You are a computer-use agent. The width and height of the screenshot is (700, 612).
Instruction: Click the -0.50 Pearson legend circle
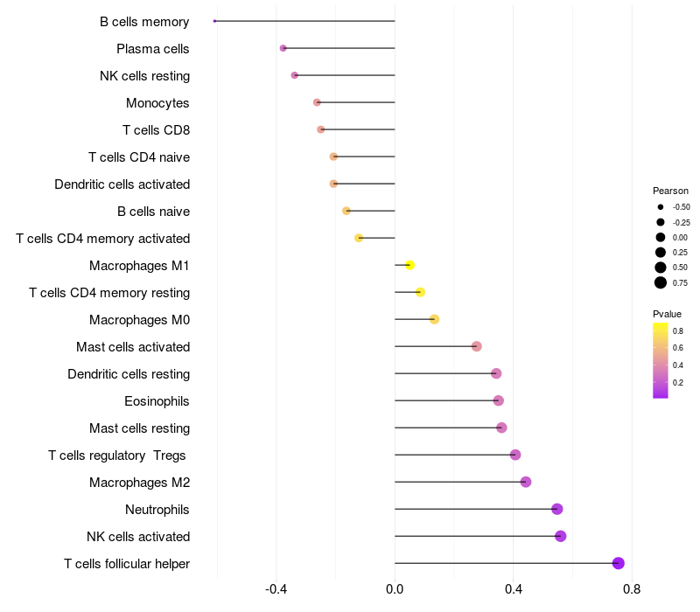(661, 207)
